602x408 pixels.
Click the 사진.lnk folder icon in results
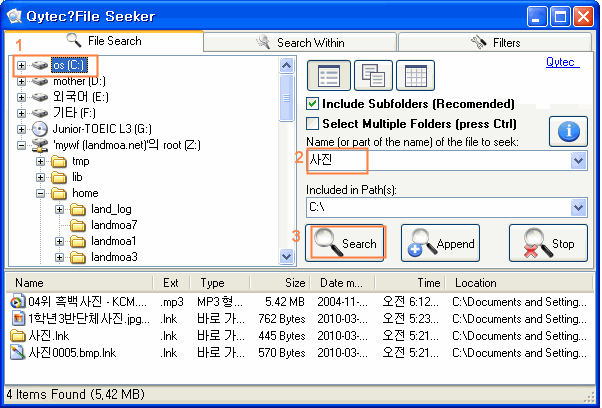tap(17, 336)
